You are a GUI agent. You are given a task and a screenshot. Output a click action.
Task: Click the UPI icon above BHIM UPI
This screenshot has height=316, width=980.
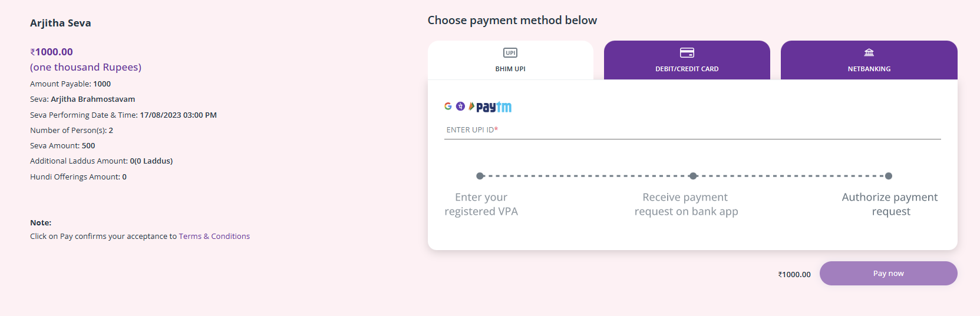[x=510, y=53]
